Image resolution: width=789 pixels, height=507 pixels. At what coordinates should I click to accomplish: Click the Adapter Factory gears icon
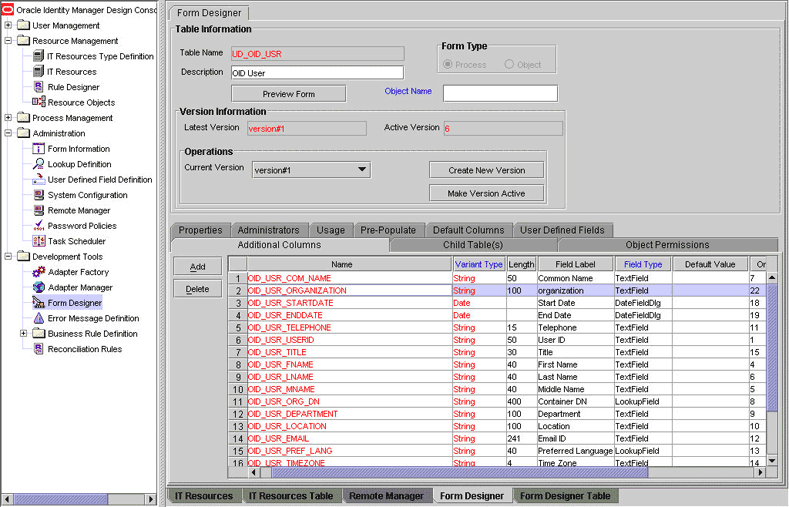[39, 272]
